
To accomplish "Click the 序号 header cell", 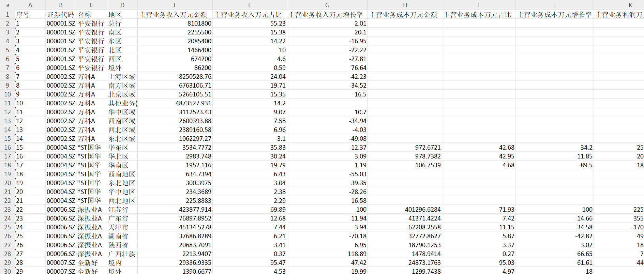I will 30,15.
